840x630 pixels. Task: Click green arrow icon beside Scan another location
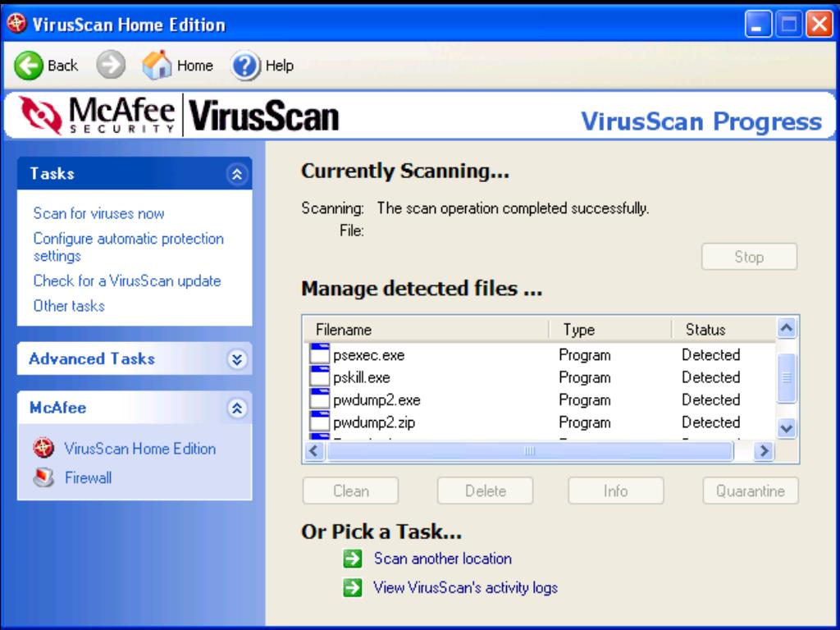tap(353, 559)
